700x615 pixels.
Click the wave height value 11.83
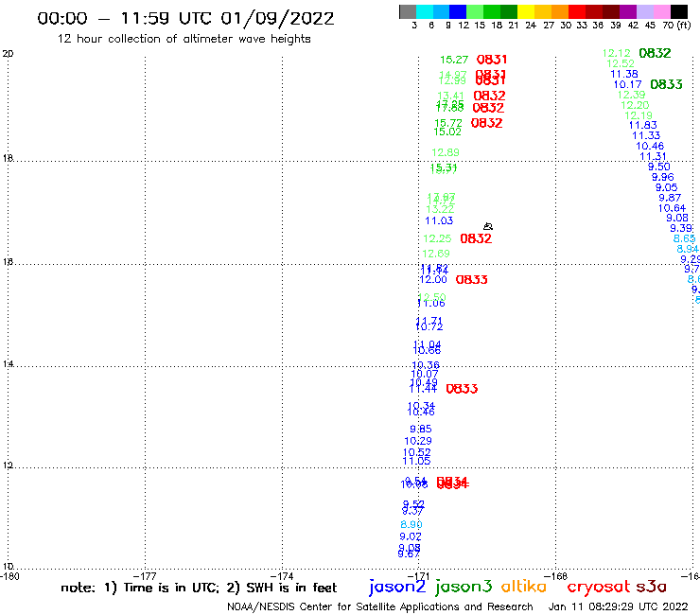[643, 126]
